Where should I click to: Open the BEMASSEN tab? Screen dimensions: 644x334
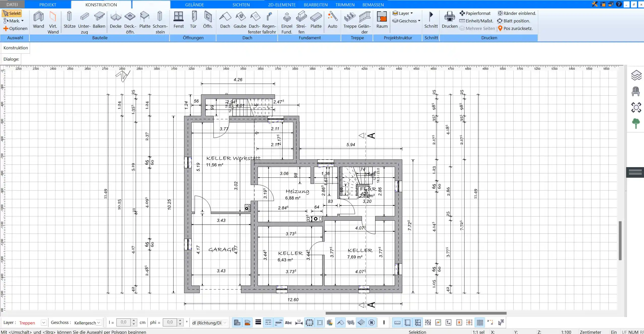point(373,5)
